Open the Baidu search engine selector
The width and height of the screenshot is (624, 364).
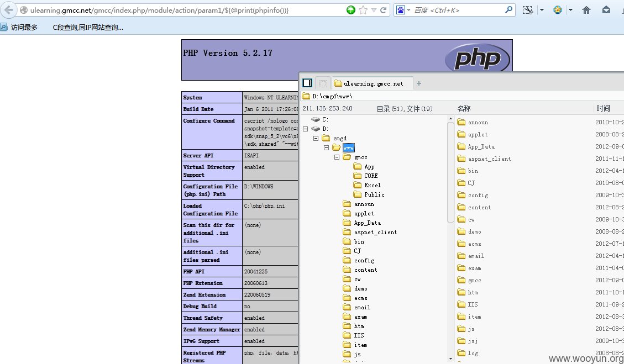(402, 10)
